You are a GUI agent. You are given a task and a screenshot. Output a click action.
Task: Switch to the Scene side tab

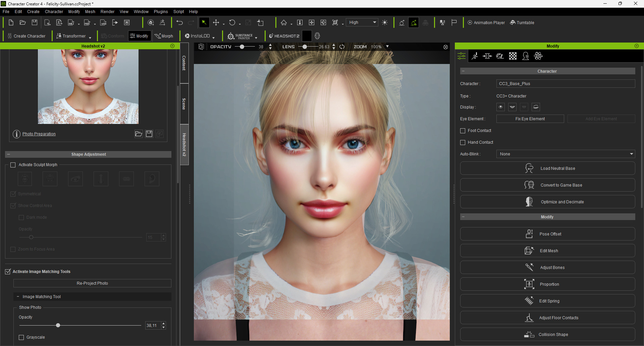tap(184, 104)
